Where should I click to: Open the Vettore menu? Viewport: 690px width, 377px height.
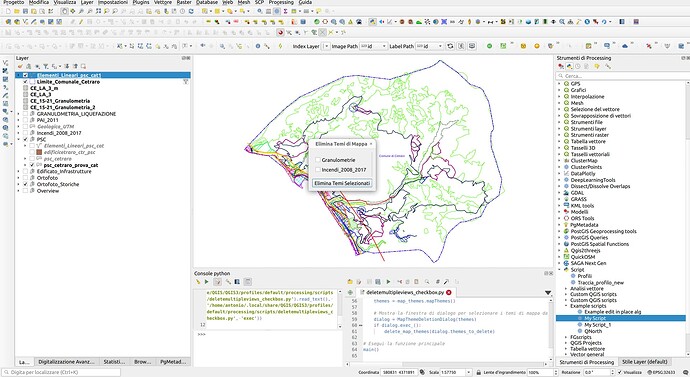163,2
